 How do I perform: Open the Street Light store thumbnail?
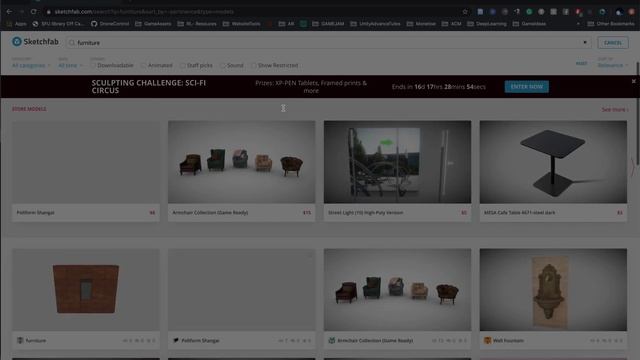pos(397,162)
